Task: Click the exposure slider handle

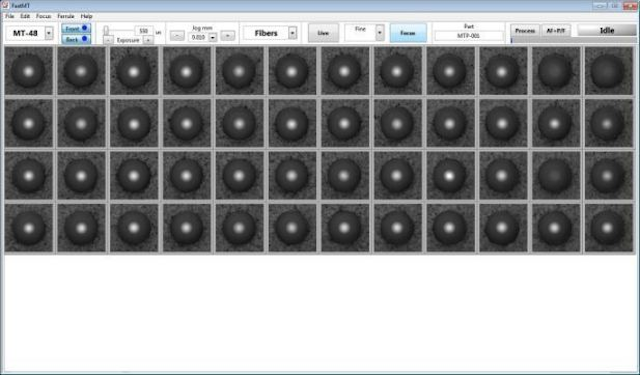Action: 106,31
